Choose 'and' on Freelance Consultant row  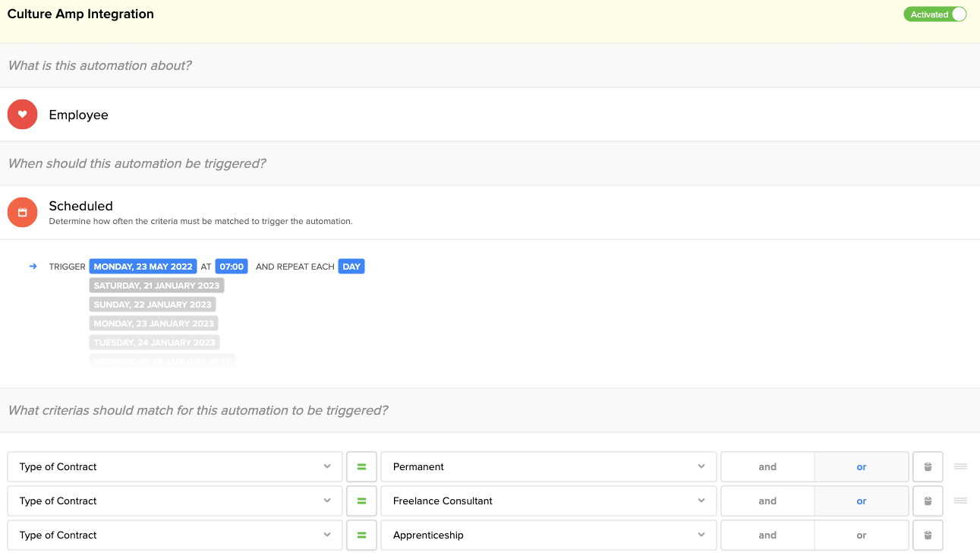767,501
